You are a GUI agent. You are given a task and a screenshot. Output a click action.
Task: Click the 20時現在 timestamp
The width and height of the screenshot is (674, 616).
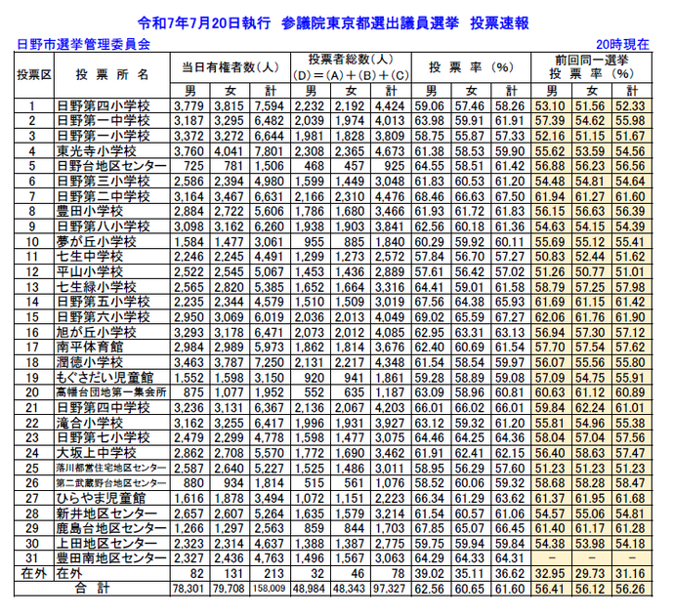tap(622, 44)
